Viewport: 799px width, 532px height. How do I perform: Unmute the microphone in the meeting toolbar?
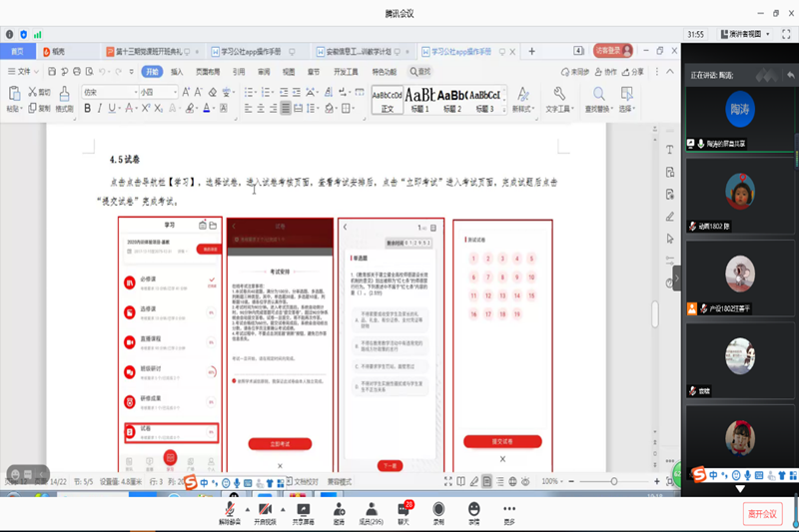pos(230,513)
